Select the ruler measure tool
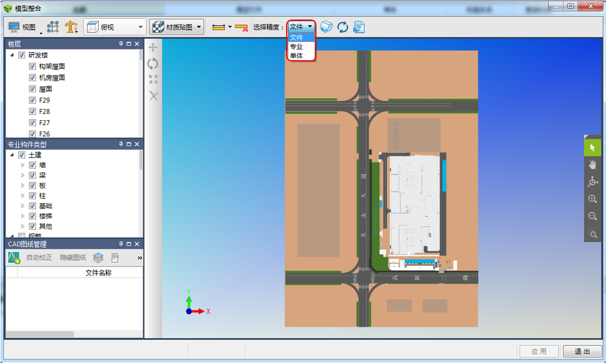606x364 pixels. coord(218,27)
